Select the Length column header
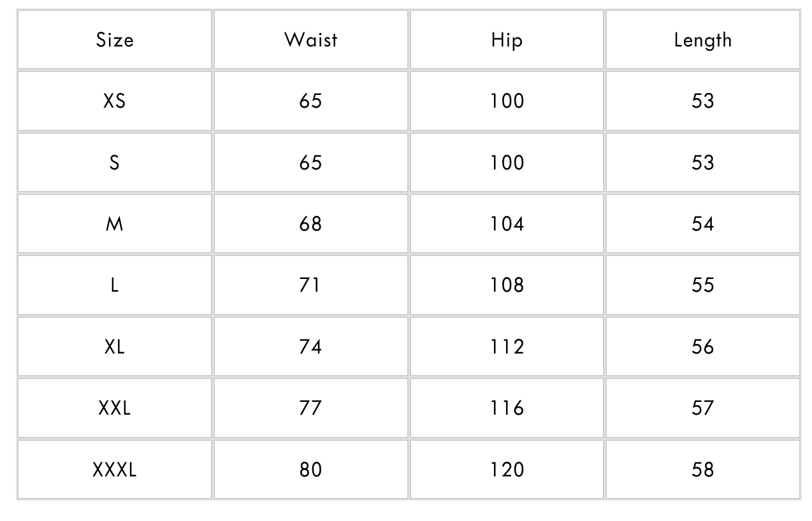Viewport: 812px width, 521px height. pos(702,39)
